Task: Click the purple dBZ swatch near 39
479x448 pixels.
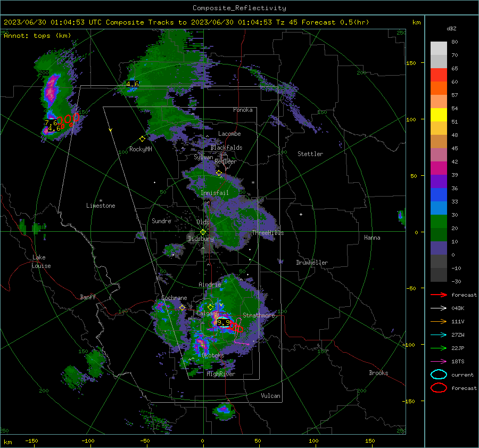Action: [x=439, y=181]
